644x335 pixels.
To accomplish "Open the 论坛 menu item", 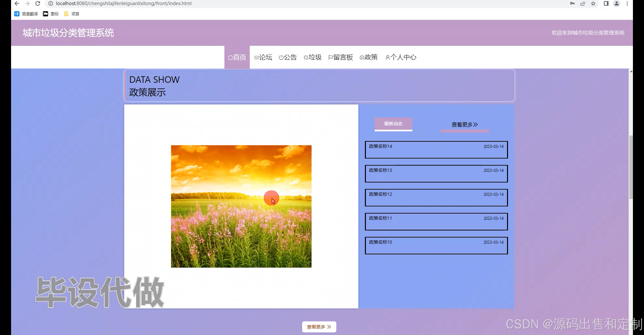I will [263, 57].
